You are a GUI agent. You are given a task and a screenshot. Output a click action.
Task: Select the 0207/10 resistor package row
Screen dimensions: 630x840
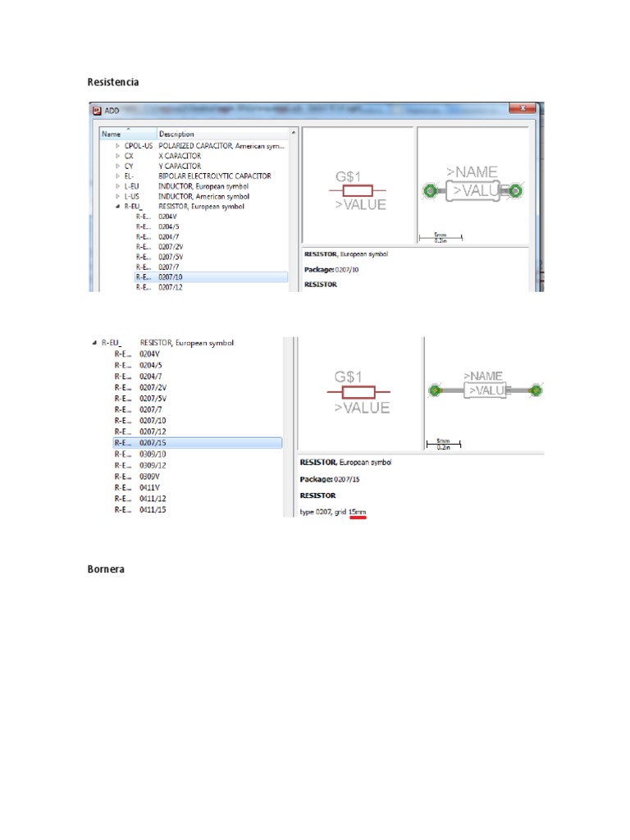coord(211,277)
